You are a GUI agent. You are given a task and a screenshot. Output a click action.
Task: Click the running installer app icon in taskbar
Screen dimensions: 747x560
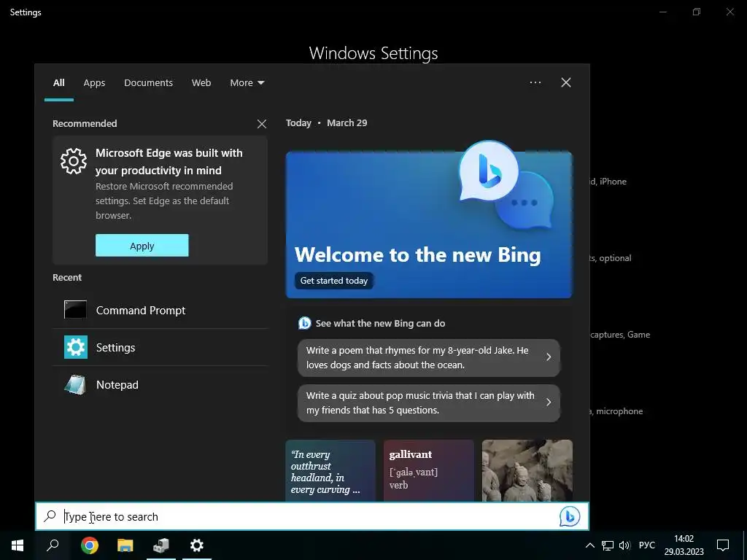click(x=161, y=545)
